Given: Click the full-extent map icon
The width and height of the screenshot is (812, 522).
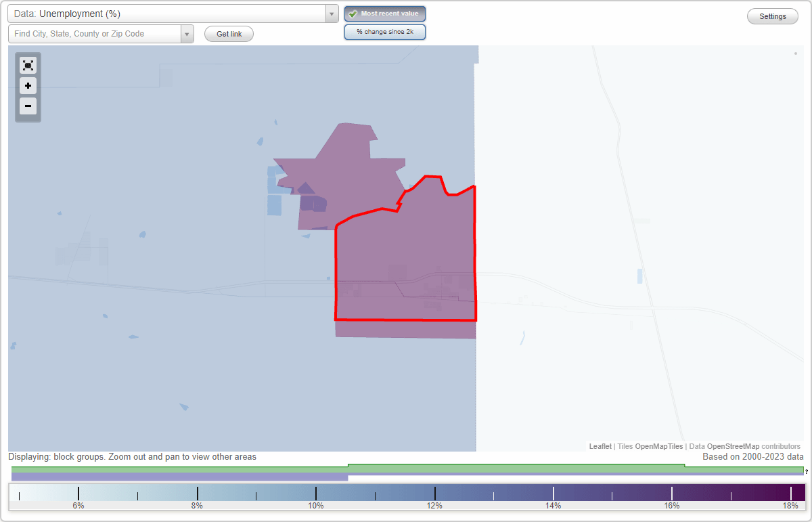Looking at the screenshot, I should click(28, 65).
